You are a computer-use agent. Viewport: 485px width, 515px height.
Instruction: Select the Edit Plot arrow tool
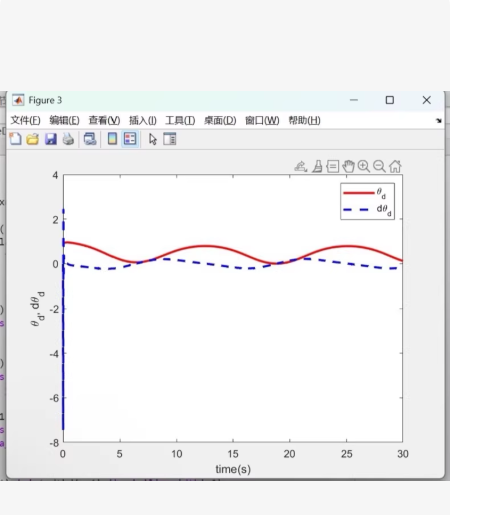click(x=153, y=139)
